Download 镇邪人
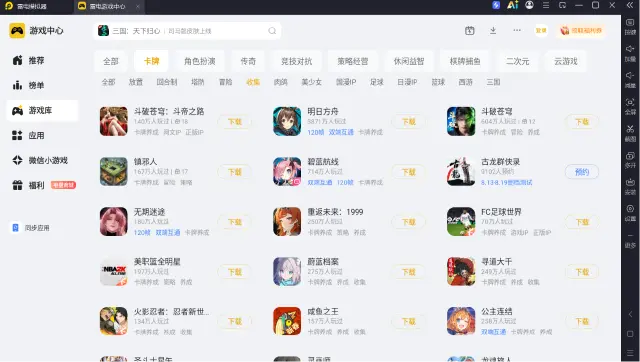640x362 pixels. click(235, 172)
